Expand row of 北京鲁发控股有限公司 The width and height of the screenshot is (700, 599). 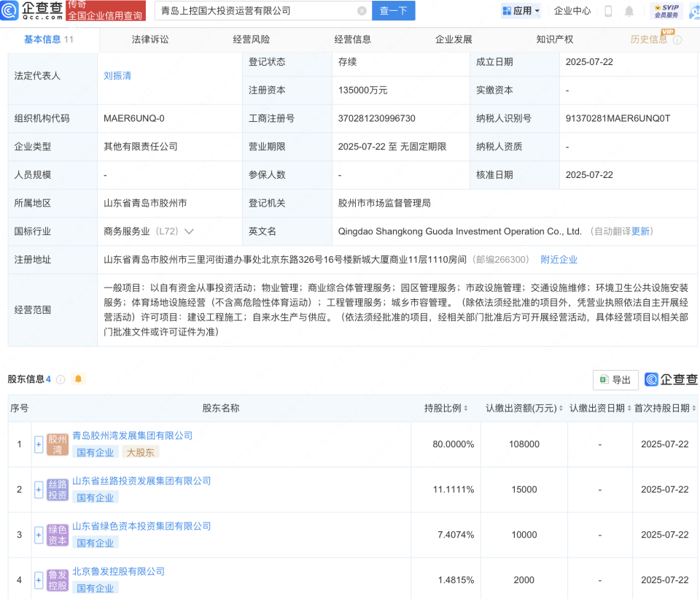tap(39, 580)
